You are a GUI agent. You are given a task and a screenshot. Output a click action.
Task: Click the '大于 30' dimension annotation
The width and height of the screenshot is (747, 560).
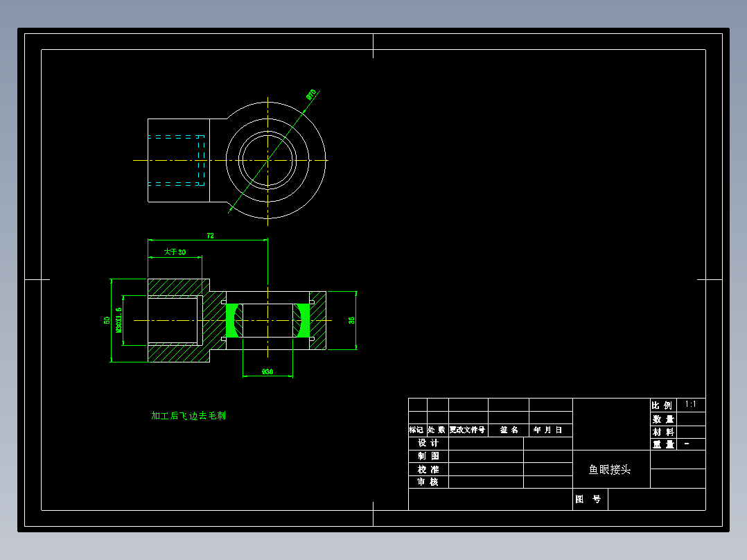175,252
